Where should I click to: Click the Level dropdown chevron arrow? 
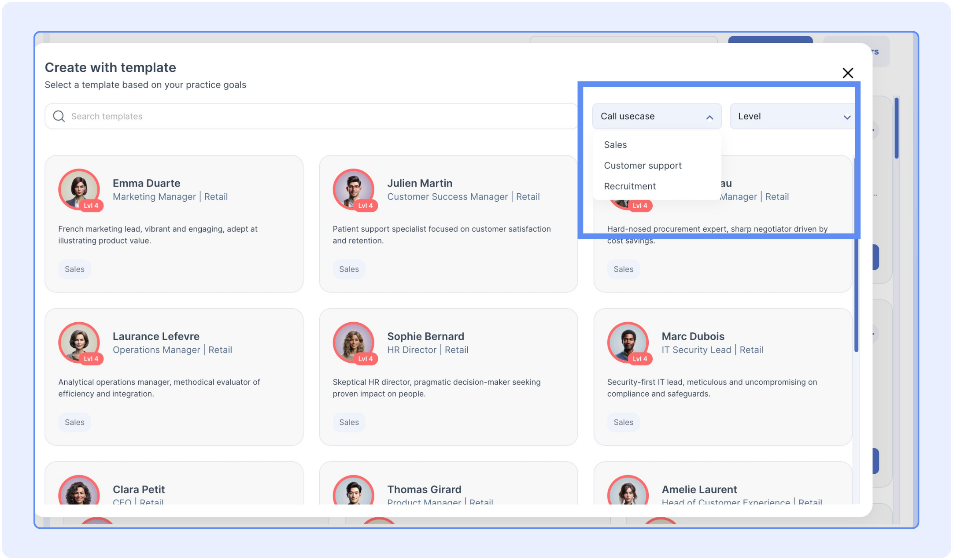[x=846, y=117]
